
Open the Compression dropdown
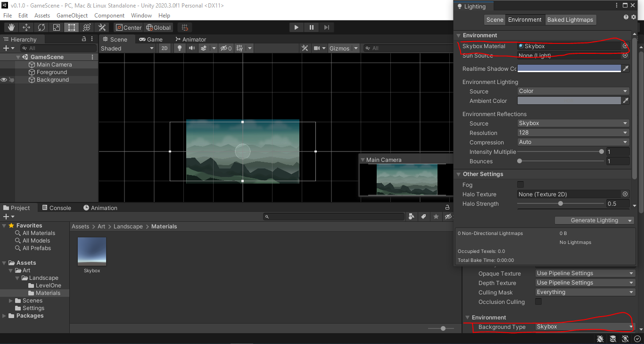573,142
